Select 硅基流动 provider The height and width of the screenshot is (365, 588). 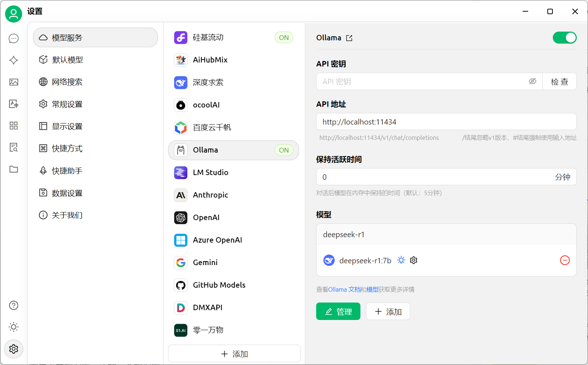(233, 37)
